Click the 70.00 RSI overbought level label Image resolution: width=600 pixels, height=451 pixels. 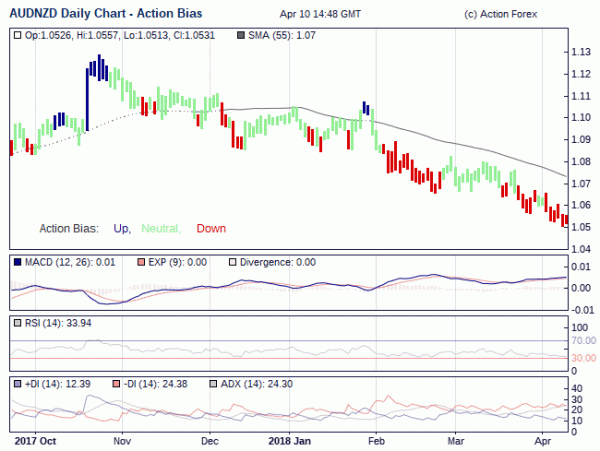pos(584,340)
